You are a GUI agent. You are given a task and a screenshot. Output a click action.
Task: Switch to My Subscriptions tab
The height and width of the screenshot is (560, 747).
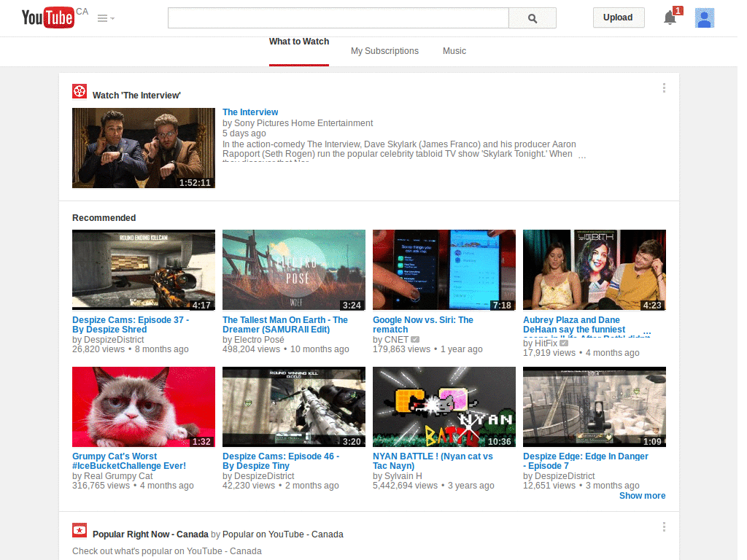click(x=384, y=51)
